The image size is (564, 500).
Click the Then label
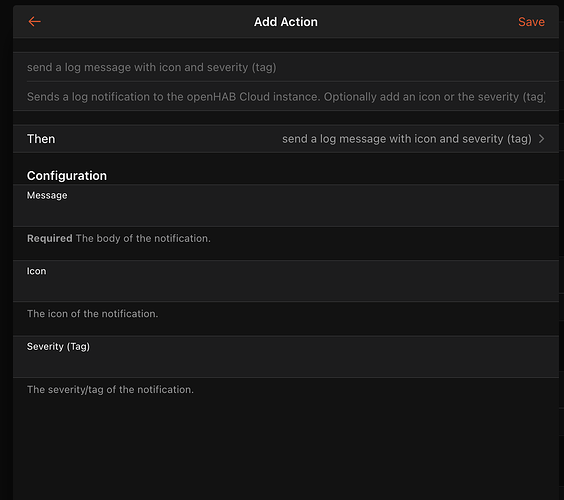41,139
